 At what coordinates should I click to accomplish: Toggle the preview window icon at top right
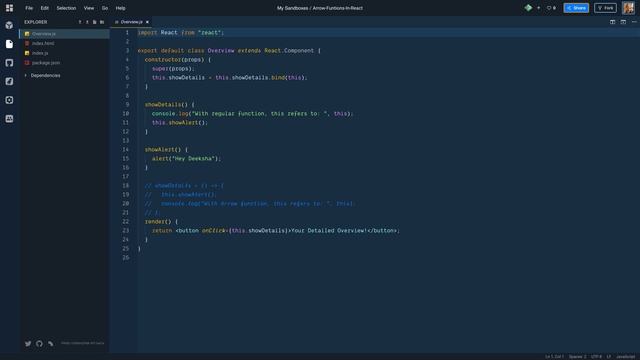(x=623, y=22)
